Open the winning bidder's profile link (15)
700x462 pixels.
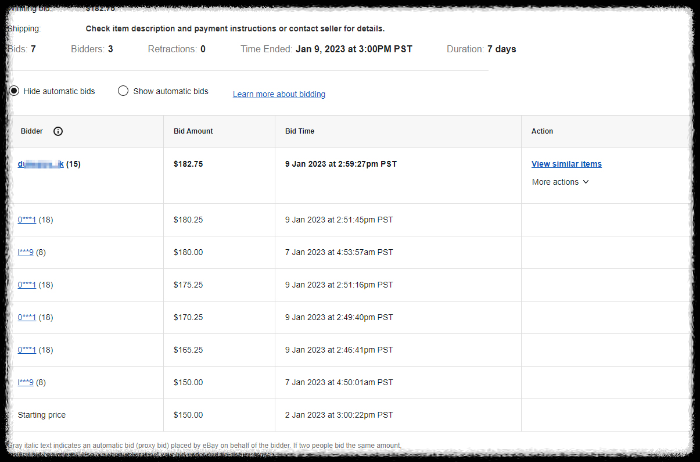click(41, 164)
